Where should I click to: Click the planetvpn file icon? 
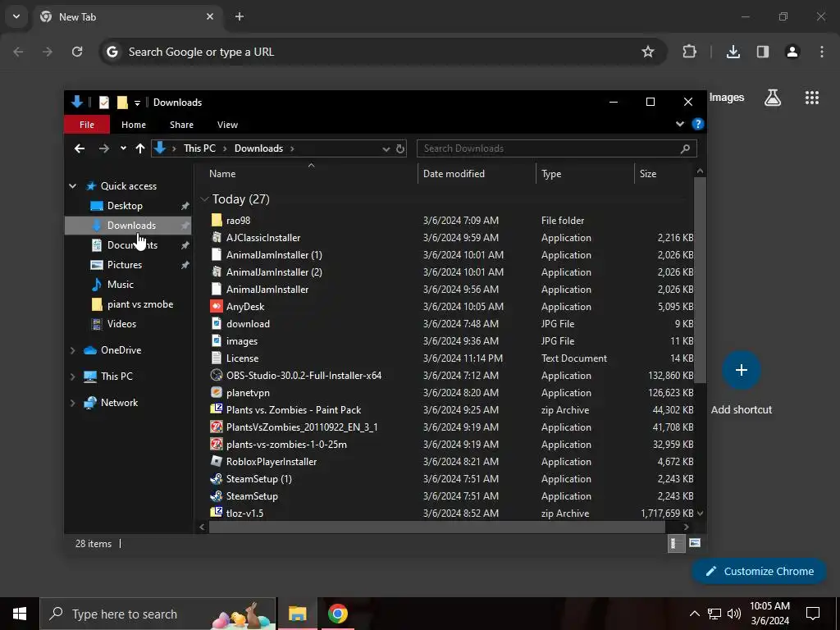pos(216,392)
